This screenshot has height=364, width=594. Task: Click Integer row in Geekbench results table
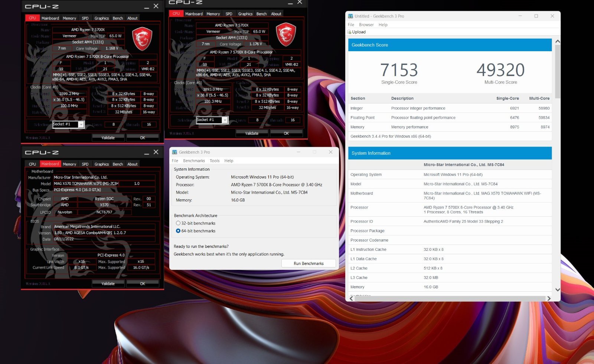point(450,108)
